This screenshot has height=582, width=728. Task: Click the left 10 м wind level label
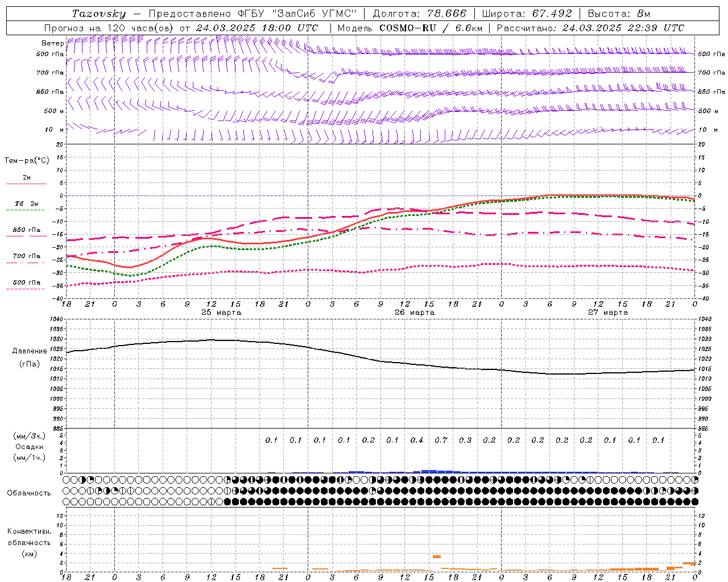point(54,130)
